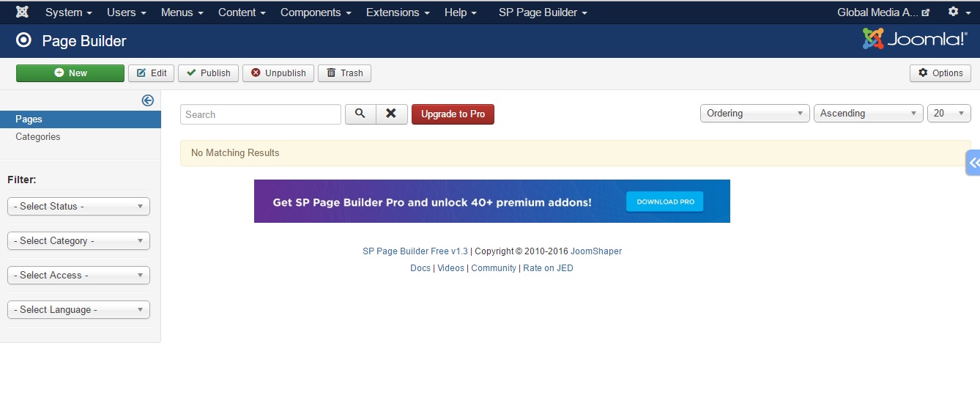Open the Docs link

[x=420, y=268]
